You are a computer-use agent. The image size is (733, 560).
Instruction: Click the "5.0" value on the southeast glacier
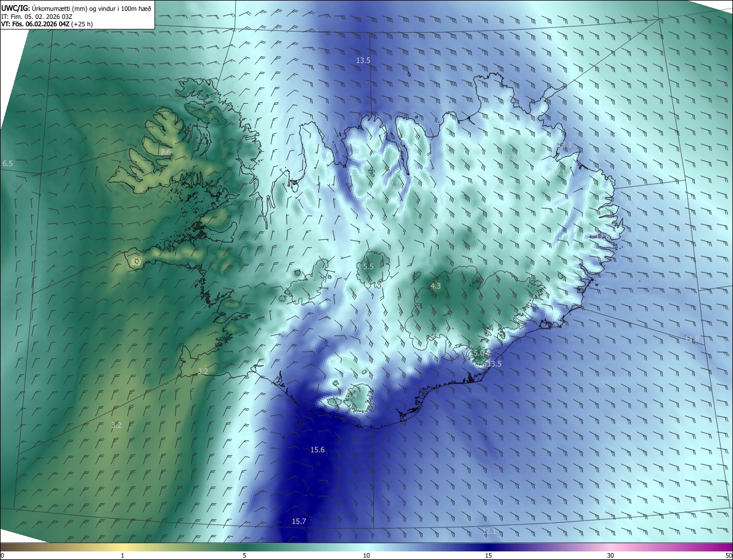click(x=478, y=353)
